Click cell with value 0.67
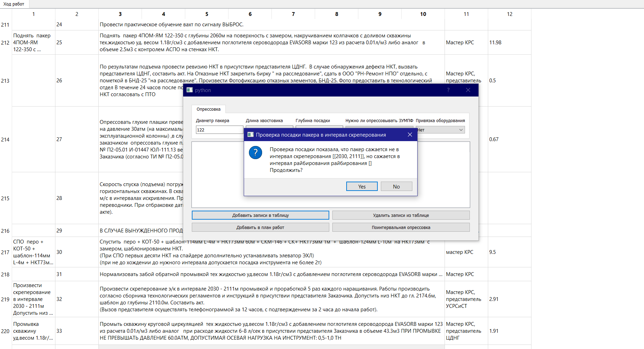 (x=510, y=139)
